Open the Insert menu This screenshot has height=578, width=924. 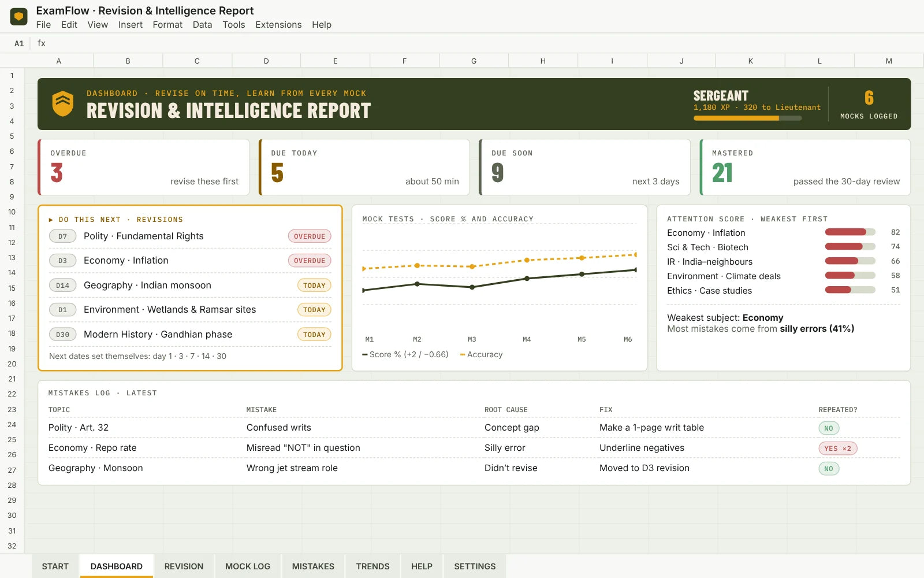131,25
